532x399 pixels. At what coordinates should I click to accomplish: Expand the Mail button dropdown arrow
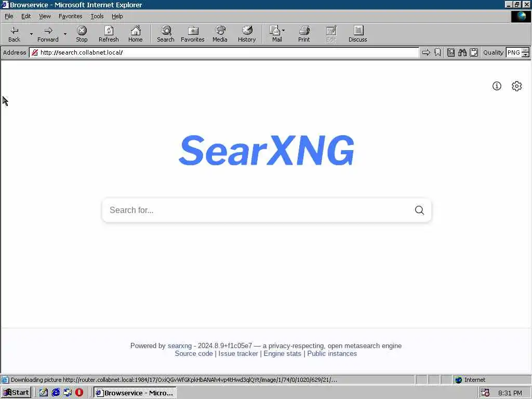coord(284,31)
